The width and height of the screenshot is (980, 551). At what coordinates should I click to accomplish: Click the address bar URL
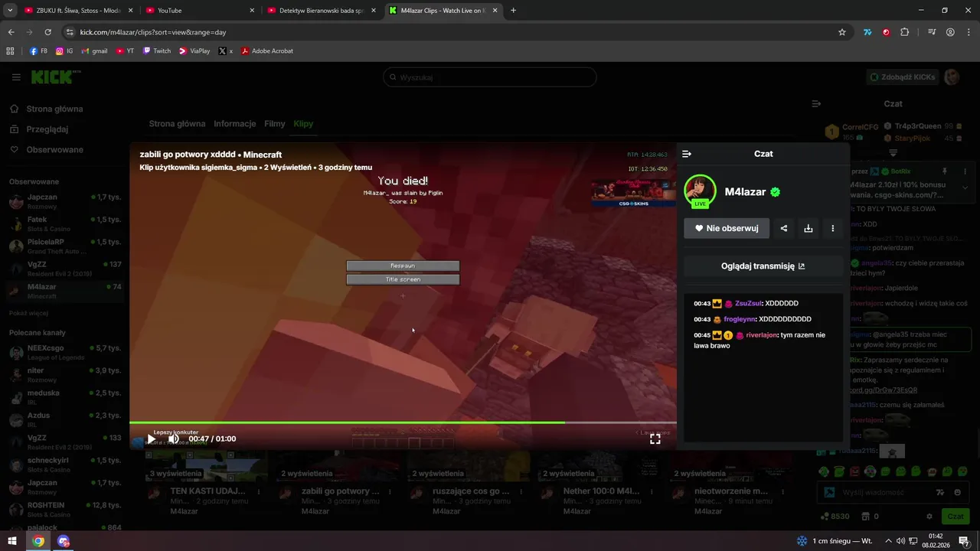tap(153, 32)
